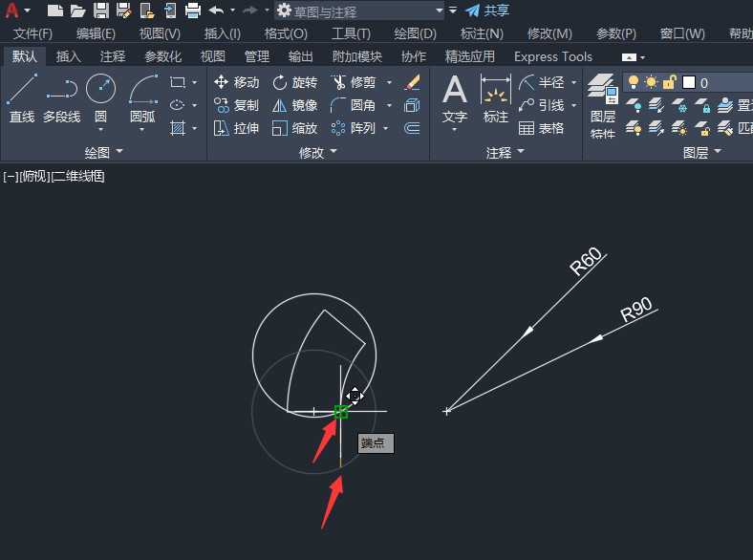
Task: Activate the Stretch (拉伸) command
Action: click(236, 128)
